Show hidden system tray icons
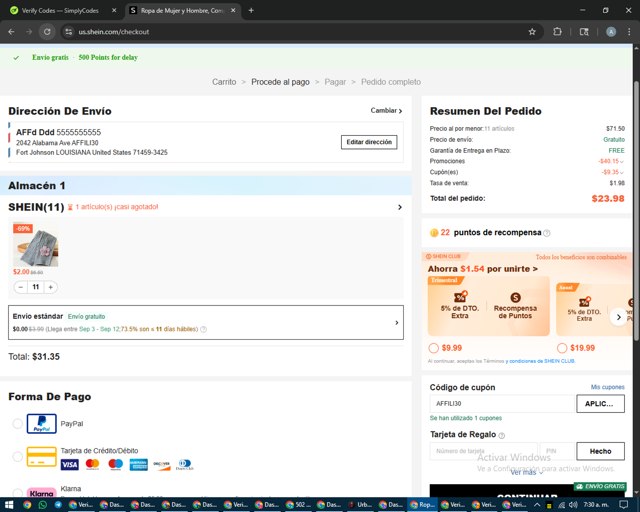The height and width of the screenshot is (512, 640). pyautogui.click(x=537, y=505)
